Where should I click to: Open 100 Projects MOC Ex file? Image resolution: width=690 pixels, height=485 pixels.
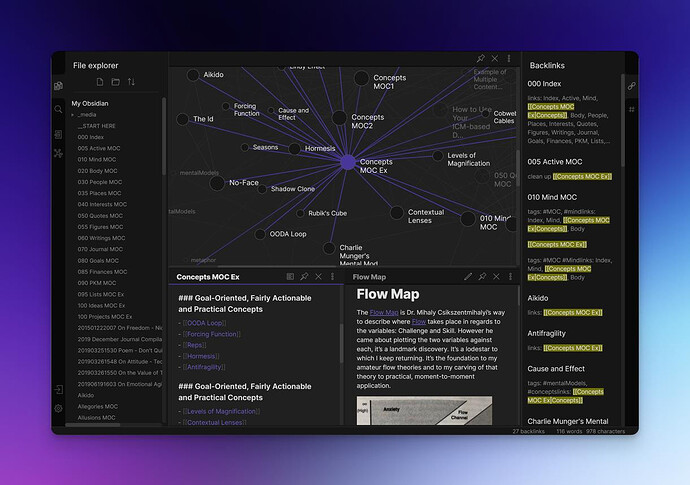[x=105, y=317]
